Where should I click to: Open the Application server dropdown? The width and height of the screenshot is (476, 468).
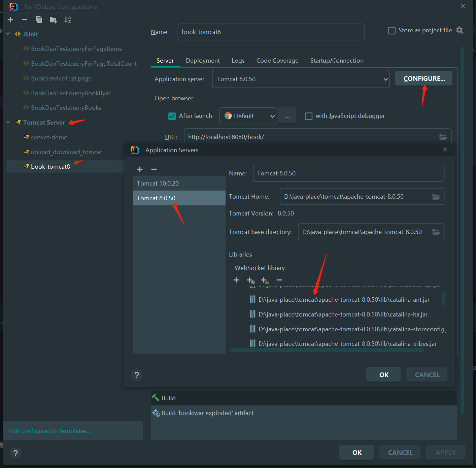[301, 79]
